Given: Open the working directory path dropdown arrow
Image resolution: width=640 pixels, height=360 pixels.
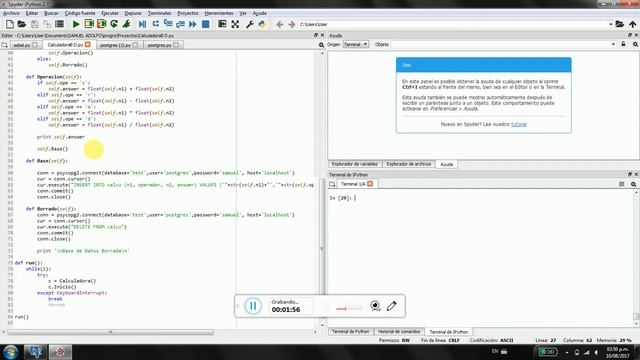Looking at the screenshot, I should (611, 24).
